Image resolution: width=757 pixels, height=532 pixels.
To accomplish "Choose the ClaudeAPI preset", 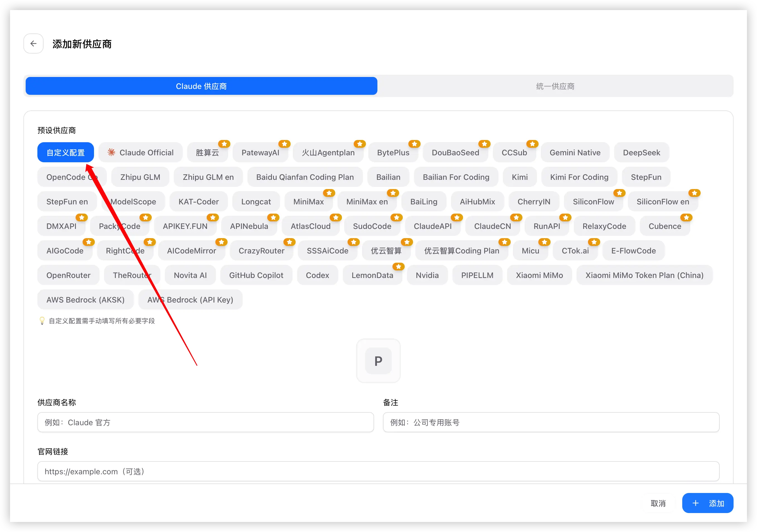I will pyautogui.click(x=433, y=226).
